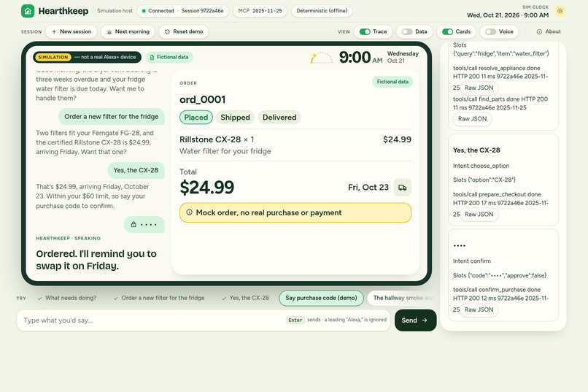Click the 'Yes, the CX-28' trace heading
This screenshot has height=392, width=588.
(476, 150)
